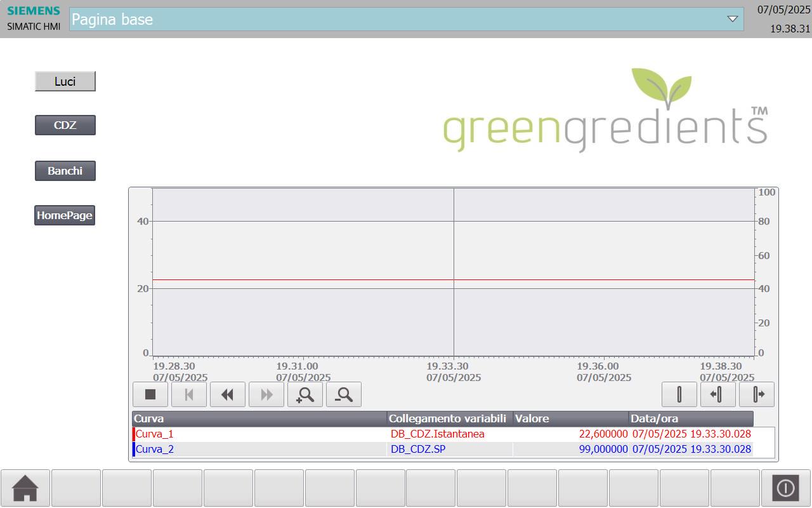
Task: Select the Curva_2 blue color row
Action: coord(443,449)
